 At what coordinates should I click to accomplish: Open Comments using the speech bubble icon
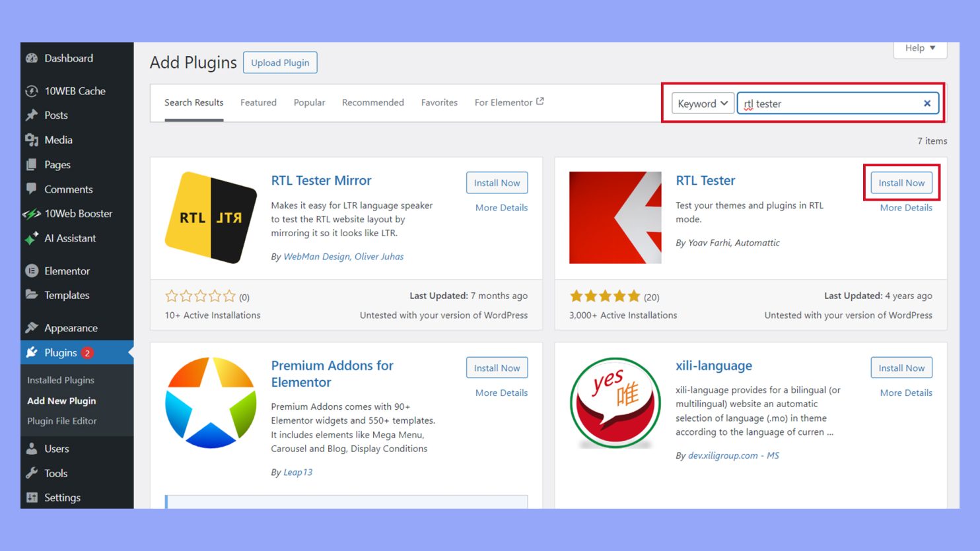click(x=32, y=189)
